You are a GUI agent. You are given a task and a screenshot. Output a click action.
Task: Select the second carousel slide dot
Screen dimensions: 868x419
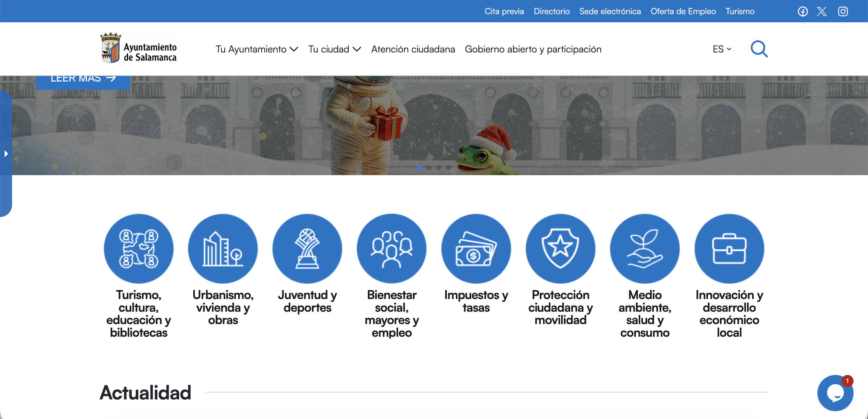click(429, 168)
